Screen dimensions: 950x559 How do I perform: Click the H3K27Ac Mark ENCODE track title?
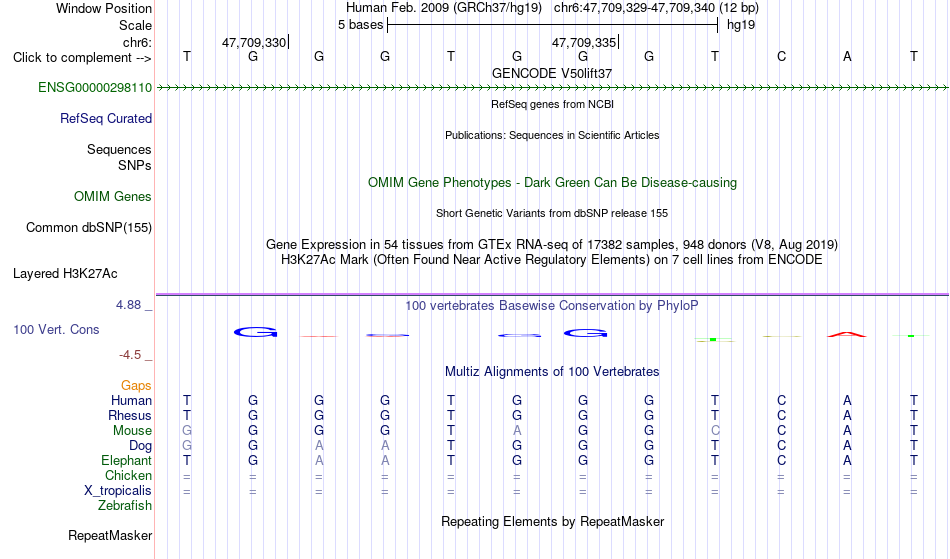point(552,260)
